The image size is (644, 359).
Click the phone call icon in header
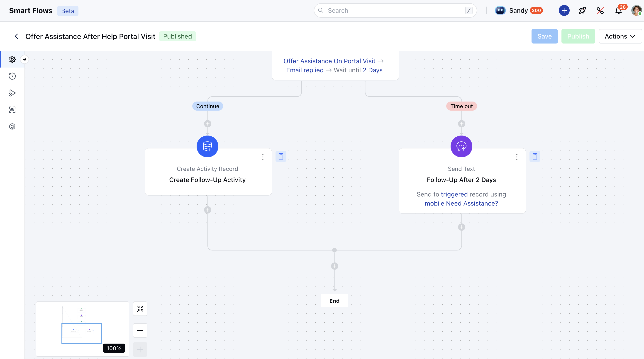[600, 10]
